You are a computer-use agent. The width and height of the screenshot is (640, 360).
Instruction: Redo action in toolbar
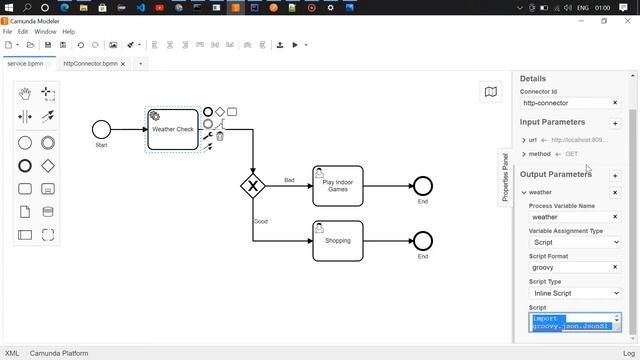coord(95,45)
